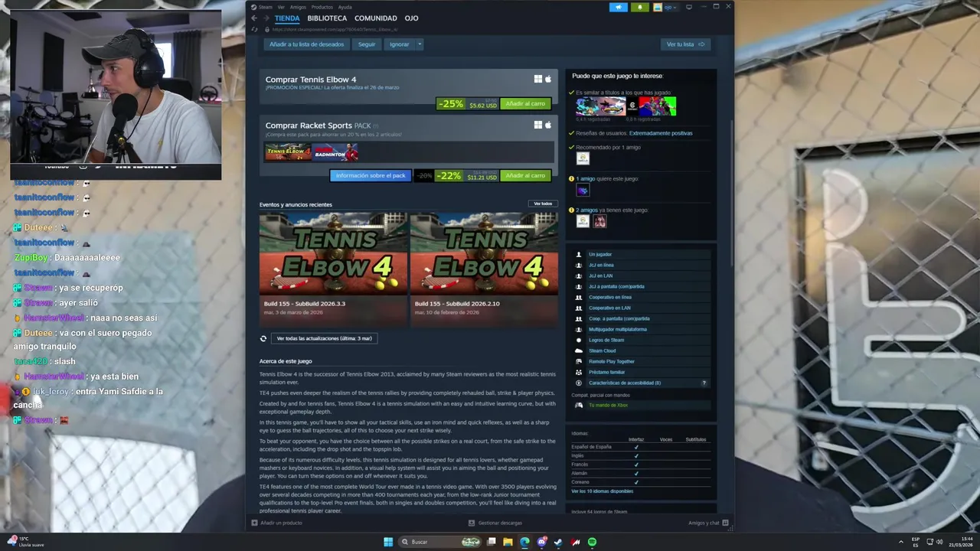Open Spotify from taskbar
Image resolution: width=980 pixels, height=551 pixels.
pos(592,542)
